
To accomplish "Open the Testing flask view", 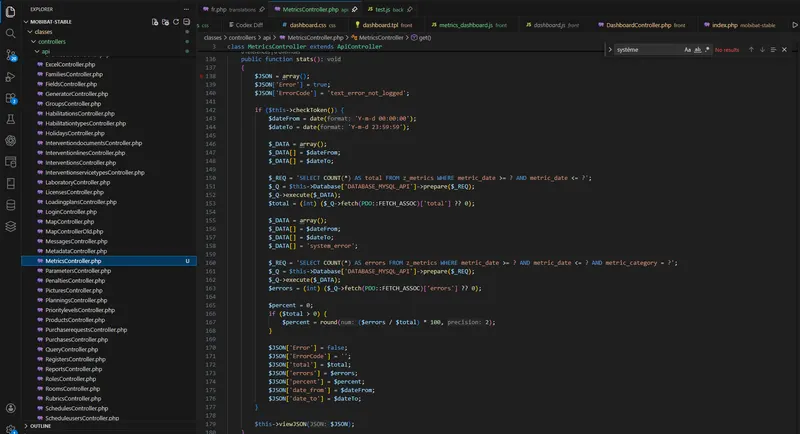I will [x=10, y=119].
